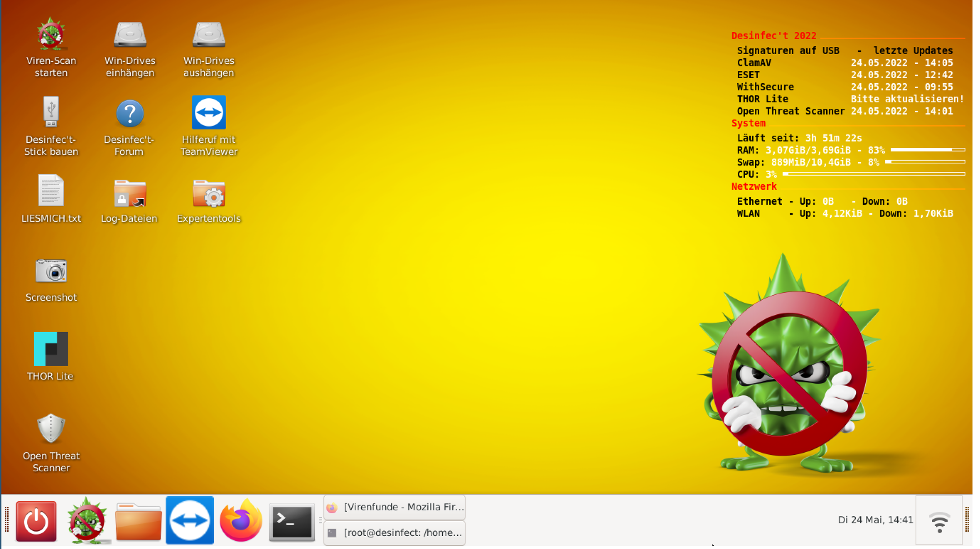Launch Firefox from the taskbar

[241, 521]
